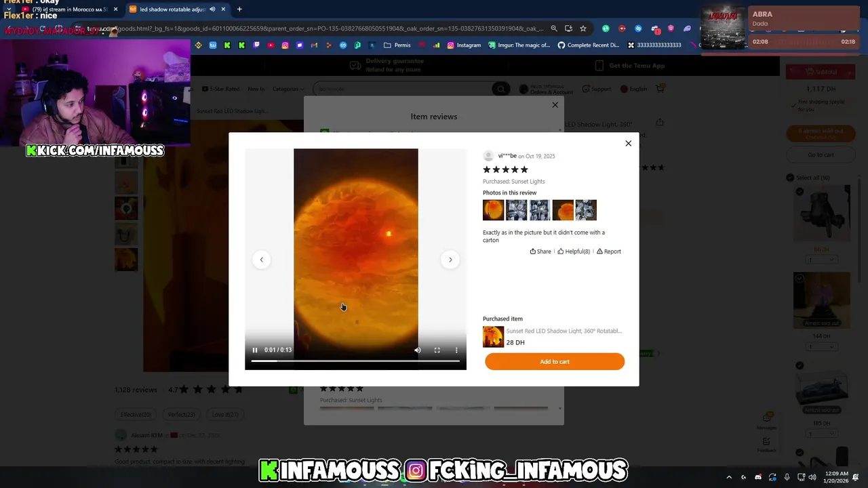868x488 pixels.
Task: Click the Go to cart button
Action: (821, 155)
